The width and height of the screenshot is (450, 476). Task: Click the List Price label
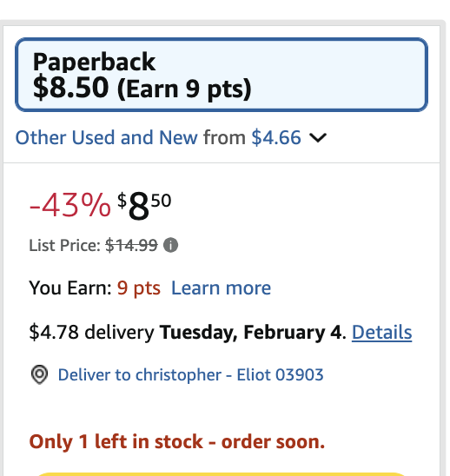click(64, 245)
